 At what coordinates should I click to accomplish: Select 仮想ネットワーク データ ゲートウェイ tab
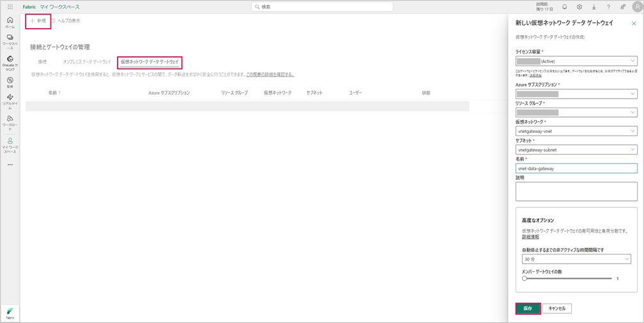tap(149, 62)
